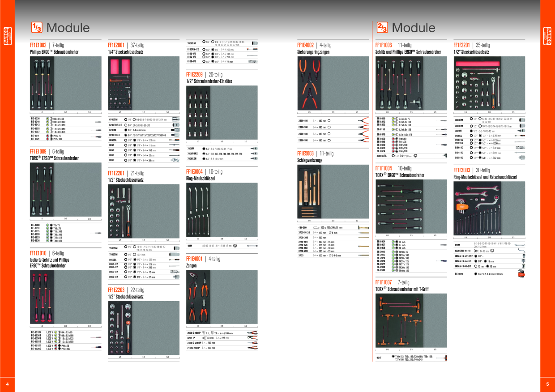The image size is (555, 392).
Task: Click the product code 'FF1E2209'
Action: pyautogui.click(x=195, y=75)
